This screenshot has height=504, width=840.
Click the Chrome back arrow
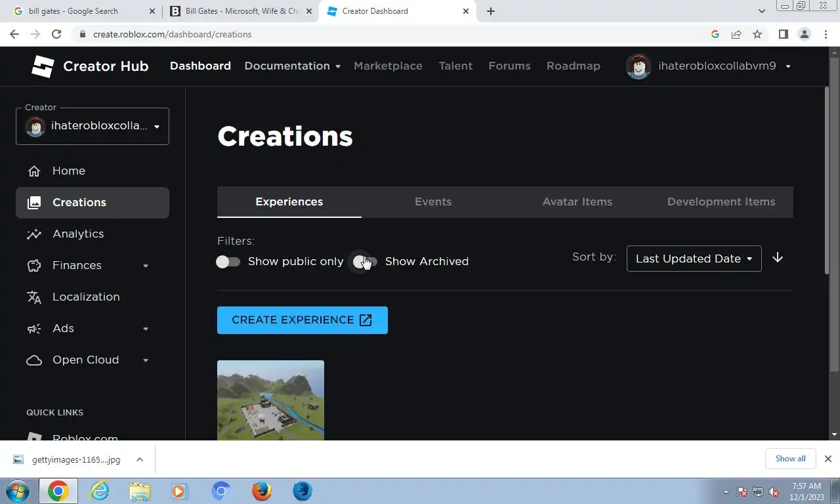(14, 34)
